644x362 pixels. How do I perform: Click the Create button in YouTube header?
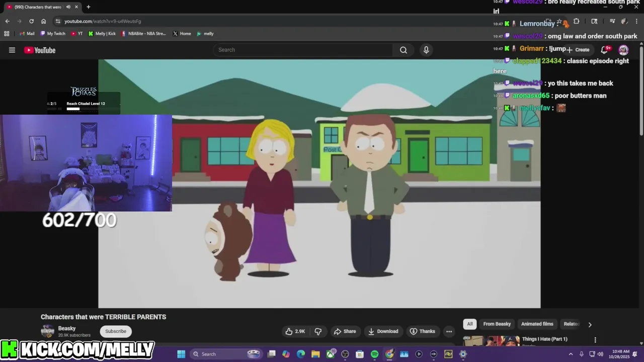[578, 50]
